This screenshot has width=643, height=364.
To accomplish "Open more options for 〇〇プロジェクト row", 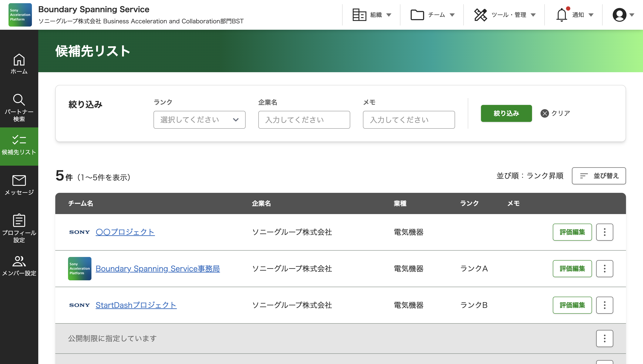I will (605, 232).
